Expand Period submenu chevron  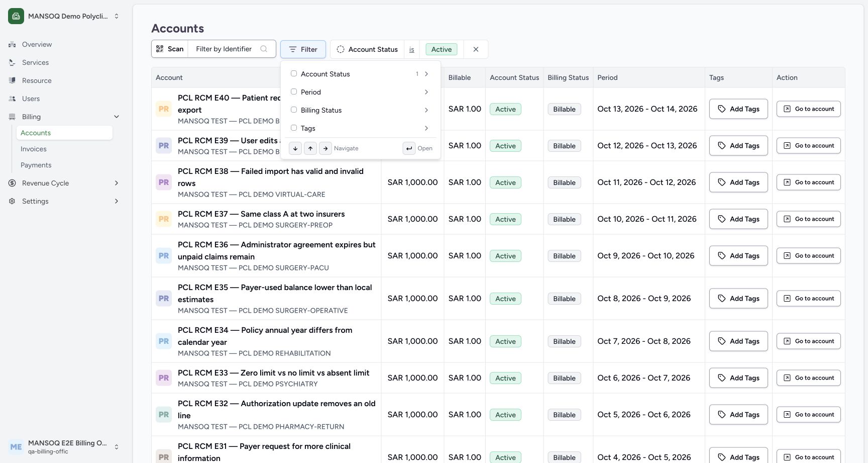(x=426, y=92)
